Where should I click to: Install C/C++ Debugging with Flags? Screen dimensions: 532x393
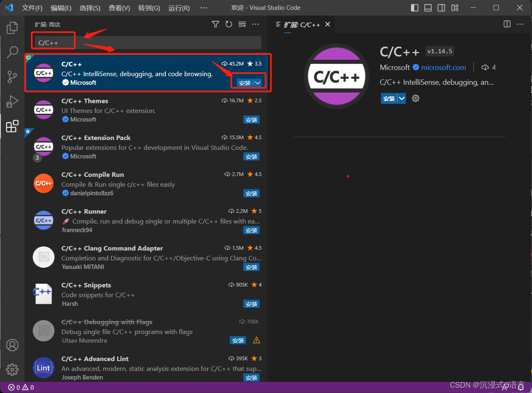(x=238, y=341)
